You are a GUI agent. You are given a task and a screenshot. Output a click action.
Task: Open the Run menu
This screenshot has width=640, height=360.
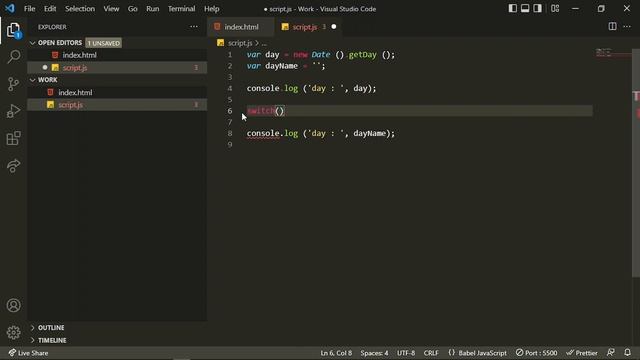tap(153, 9)
